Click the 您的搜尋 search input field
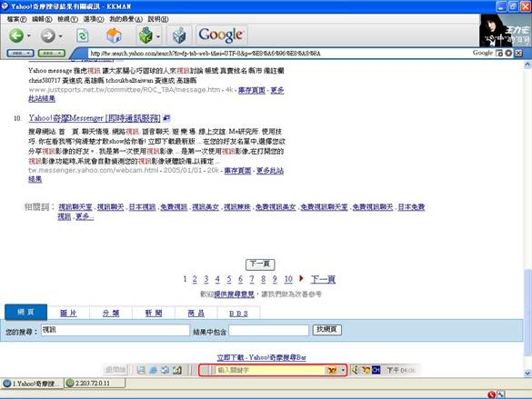This screenshot has height=399, width=532. tap(115, 330)
